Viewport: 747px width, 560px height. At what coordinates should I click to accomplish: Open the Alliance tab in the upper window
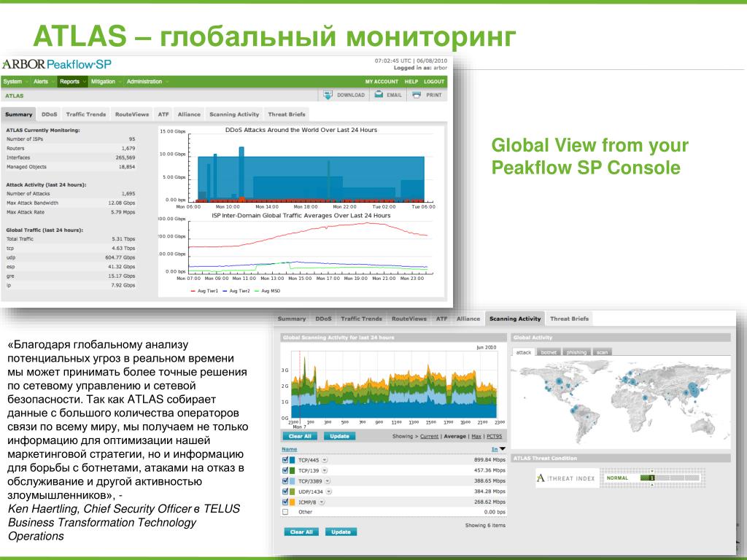pos(189,114)
